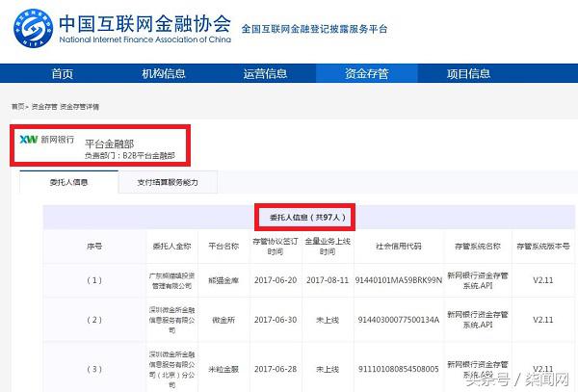Viewport: 578px width, 392px height.
Task: Click the V2.11 cell in 微金所 row
Action: pos(543,320)
